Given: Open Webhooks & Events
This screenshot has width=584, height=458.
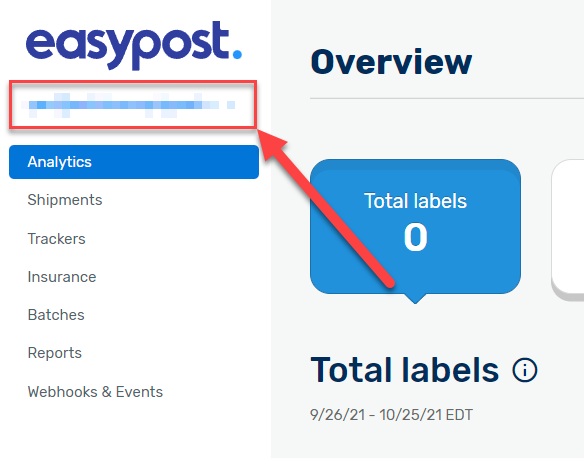Looking at the screenshot, I should click(95, 392).
